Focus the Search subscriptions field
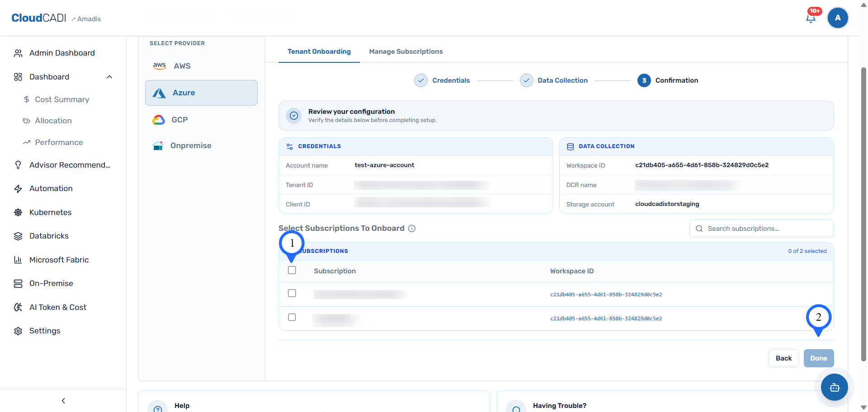The height and width of the screenshot is (412, 868). 762,229
